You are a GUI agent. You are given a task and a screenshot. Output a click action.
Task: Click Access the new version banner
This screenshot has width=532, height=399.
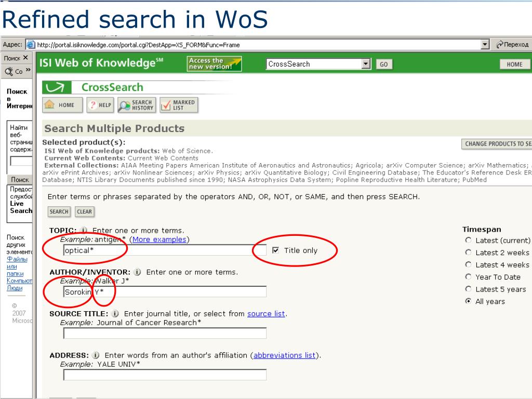(x=214, y=63)
